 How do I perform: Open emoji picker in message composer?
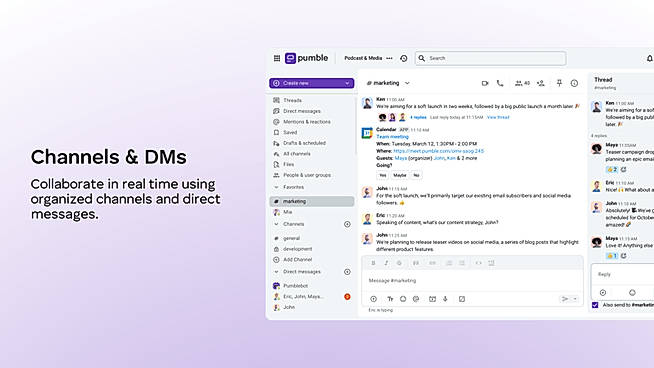[x=403, y=299]
